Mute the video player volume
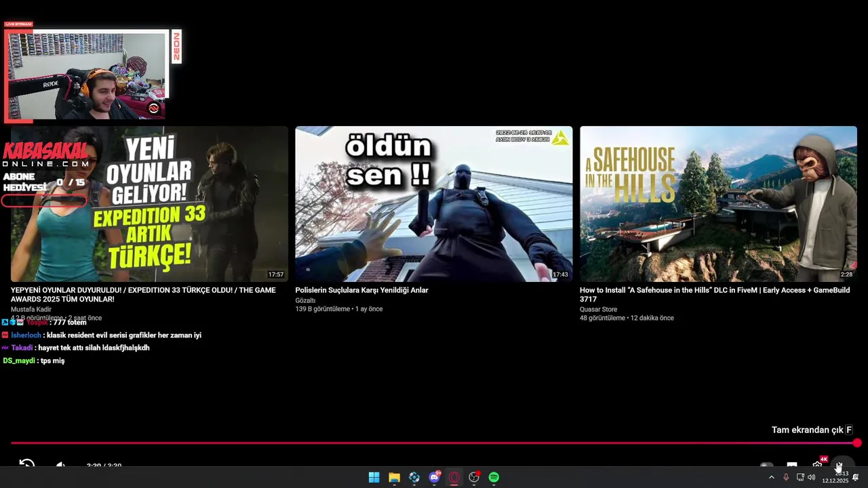The height and width of the screenshot is (488, 868). (60, 464)
